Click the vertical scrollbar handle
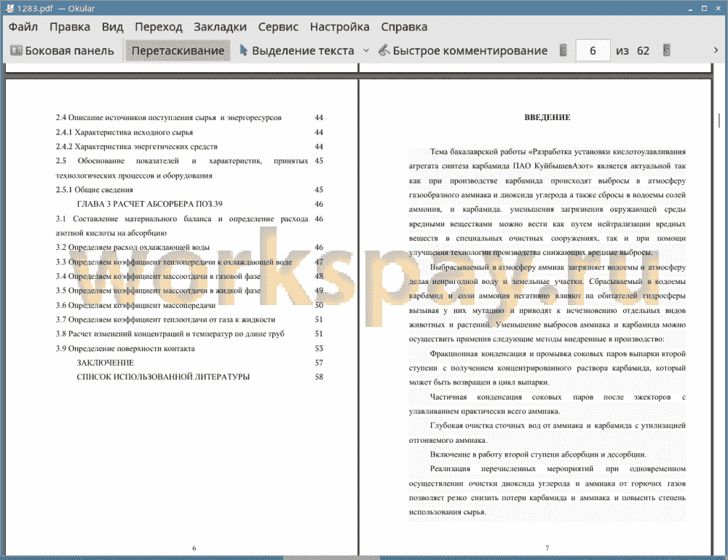Image resolution: width=728 pixels, height=560 pixels. pyautogui.click(x=719, y=120)
